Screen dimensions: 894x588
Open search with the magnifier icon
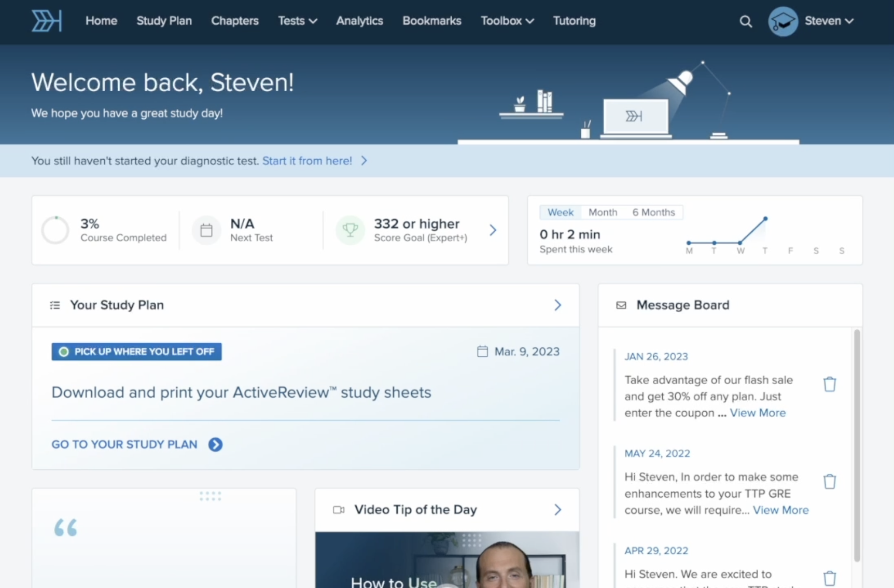point(745,21)
